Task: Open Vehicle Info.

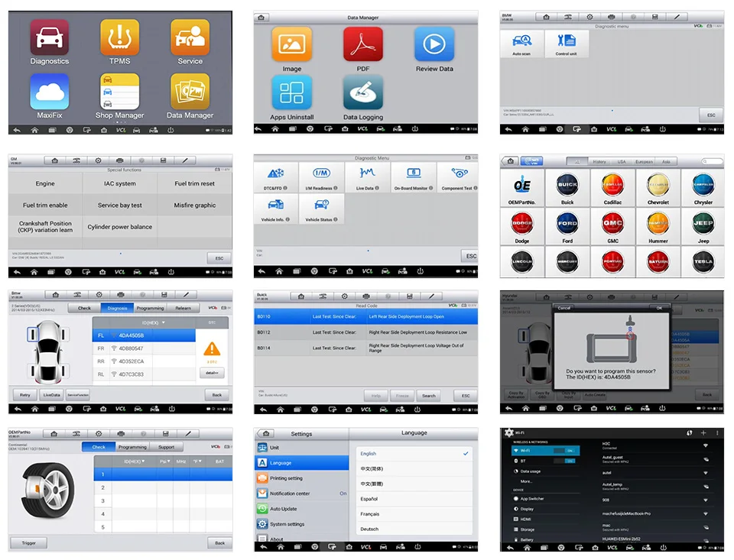Action: [276, 209]
